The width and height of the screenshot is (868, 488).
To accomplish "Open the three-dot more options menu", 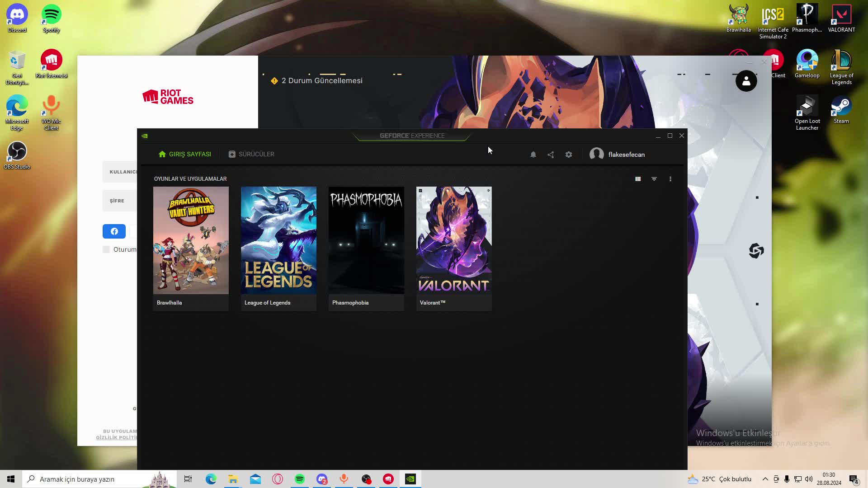I will (670, 179).
